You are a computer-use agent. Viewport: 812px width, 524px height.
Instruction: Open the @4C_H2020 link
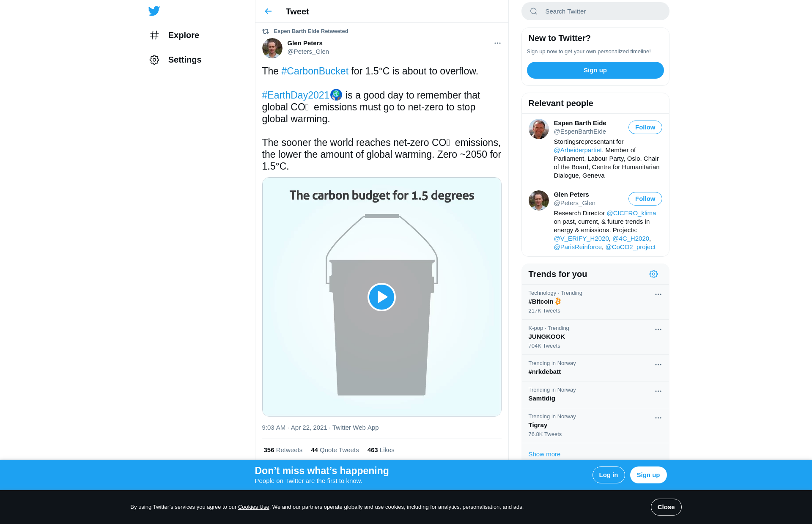click(x=631, y=239)
